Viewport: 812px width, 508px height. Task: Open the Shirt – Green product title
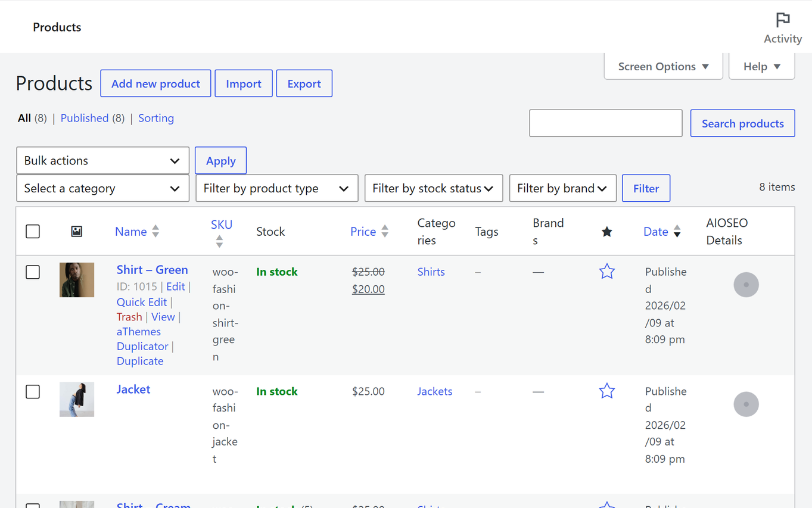click(153, 270)
